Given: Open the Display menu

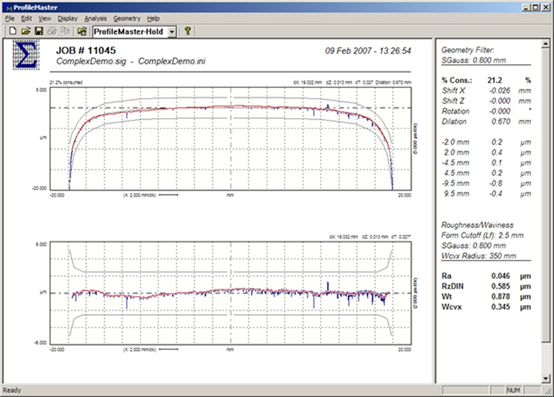Looking at the screenshot, I should [x=67, y=19].
